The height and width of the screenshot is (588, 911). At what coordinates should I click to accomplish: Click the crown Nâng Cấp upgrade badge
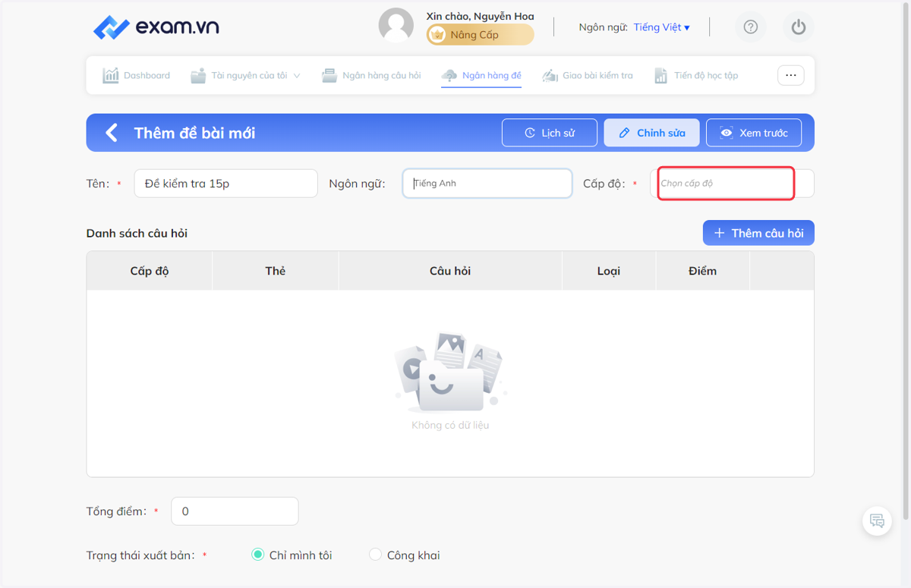coord(480,35)
